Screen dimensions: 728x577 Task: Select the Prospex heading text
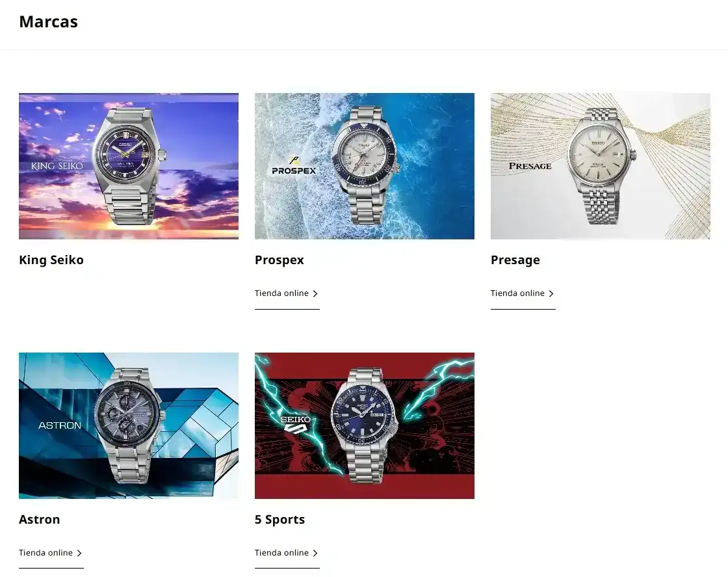click(x=279, y=260)
